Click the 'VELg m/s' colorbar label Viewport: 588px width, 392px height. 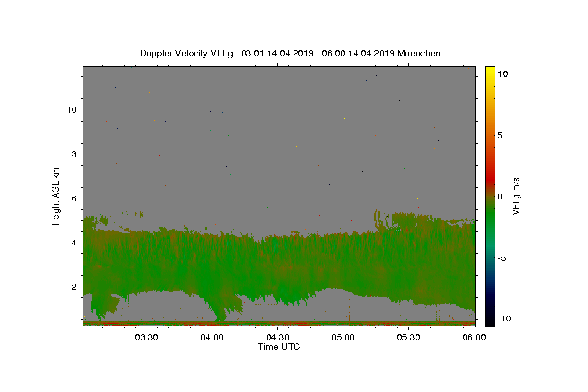pyautogui.click(x=516, y=196)
